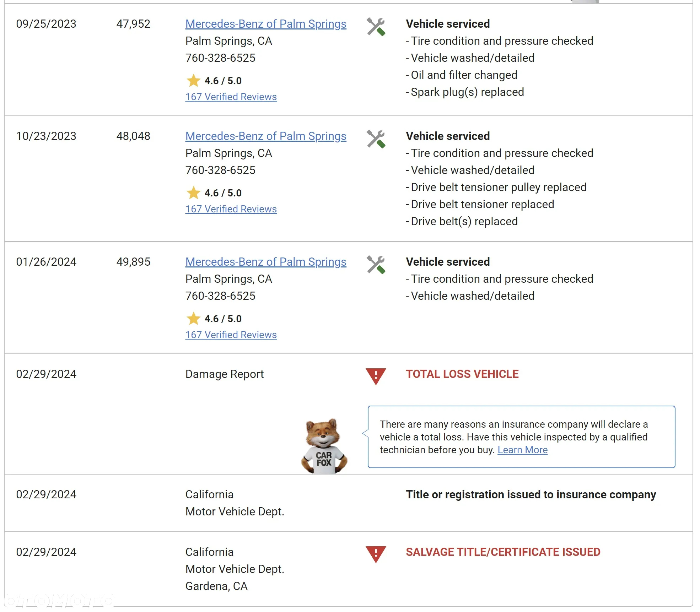The height and width of the screenshot is (612, 700).
Task: Click red warning icon beside Salvage Title
Action: coord(376,554)
